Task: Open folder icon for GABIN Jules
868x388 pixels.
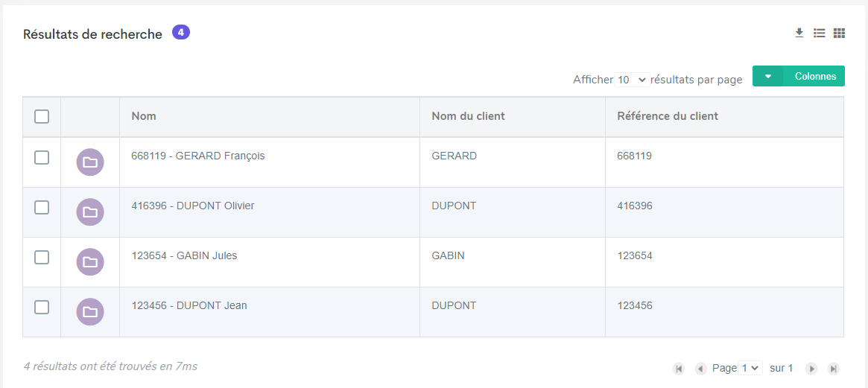Action: 90,262
